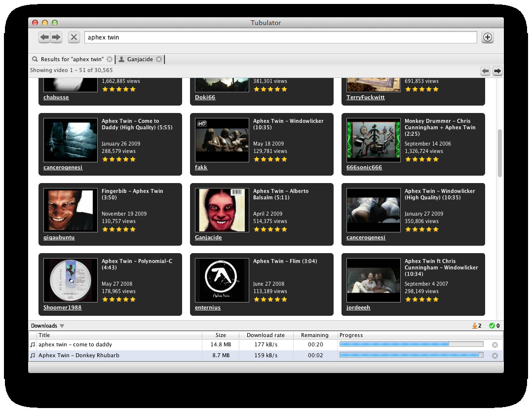Click the results list vertical scrollbar thumb
532x412 pixels.
tap(500, 153)
